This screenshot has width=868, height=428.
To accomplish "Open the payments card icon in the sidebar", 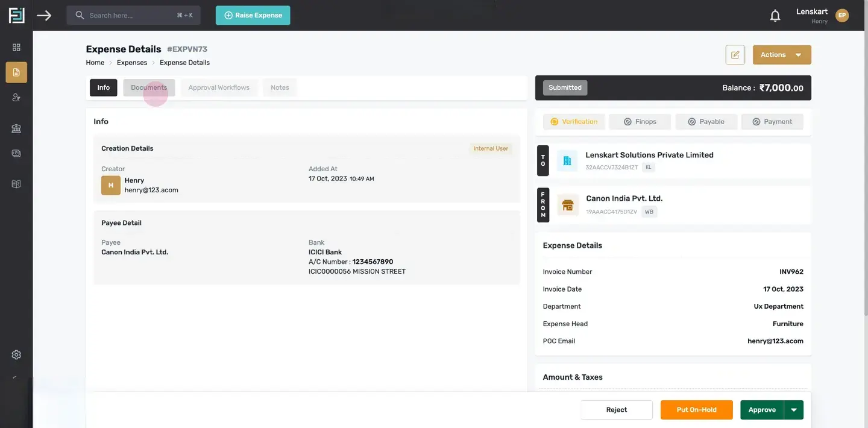I will tap(16, 154).
